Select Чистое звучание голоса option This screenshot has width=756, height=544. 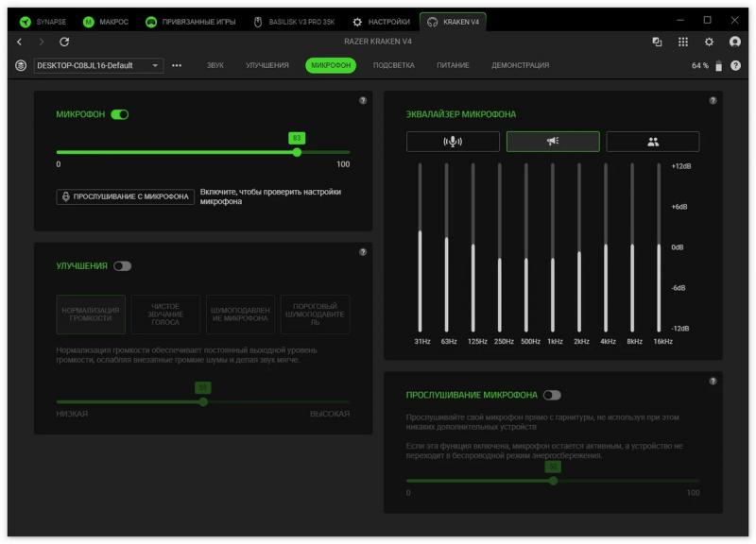[165, 314]
